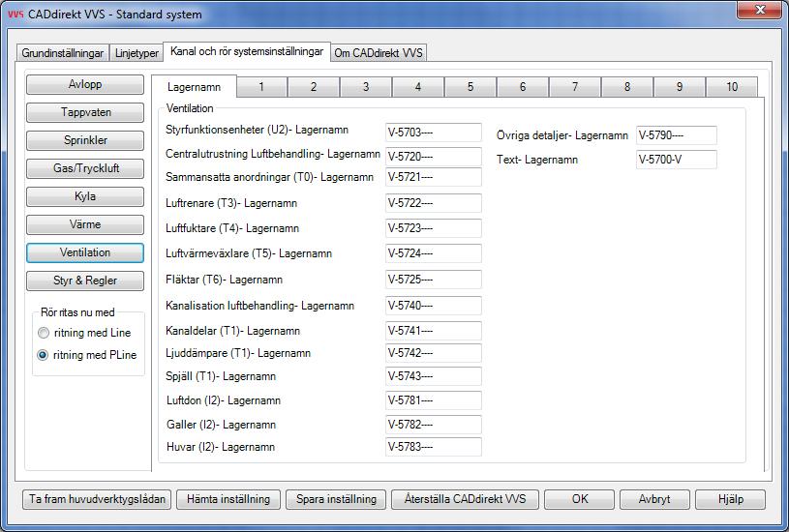
Task: Click the 'Ventilation' group box heading
Action: pos(190,108)
